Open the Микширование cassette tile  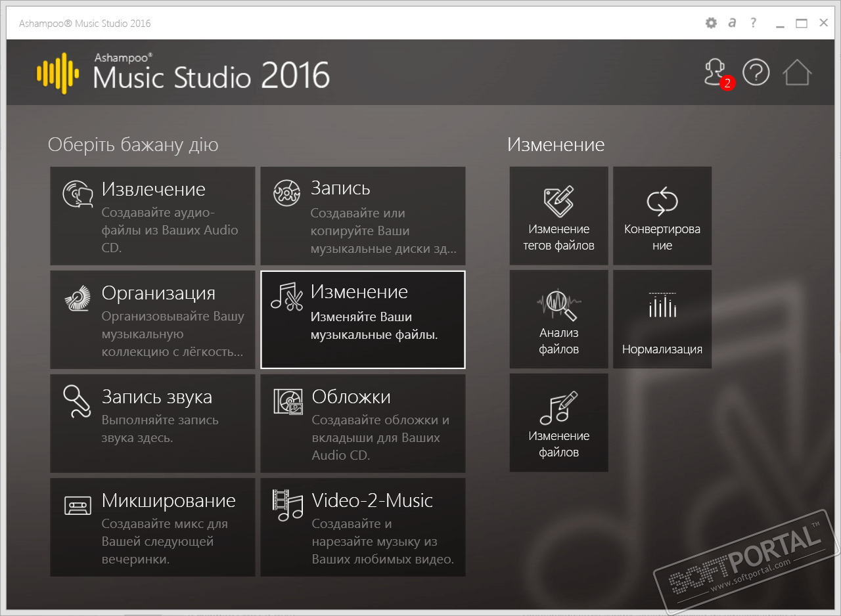click(x=153, y=527)
